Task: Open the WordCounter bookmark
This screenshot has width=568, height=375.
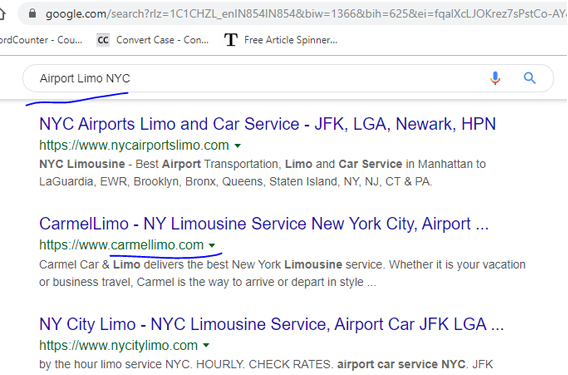Action: (x=41, y=40)
